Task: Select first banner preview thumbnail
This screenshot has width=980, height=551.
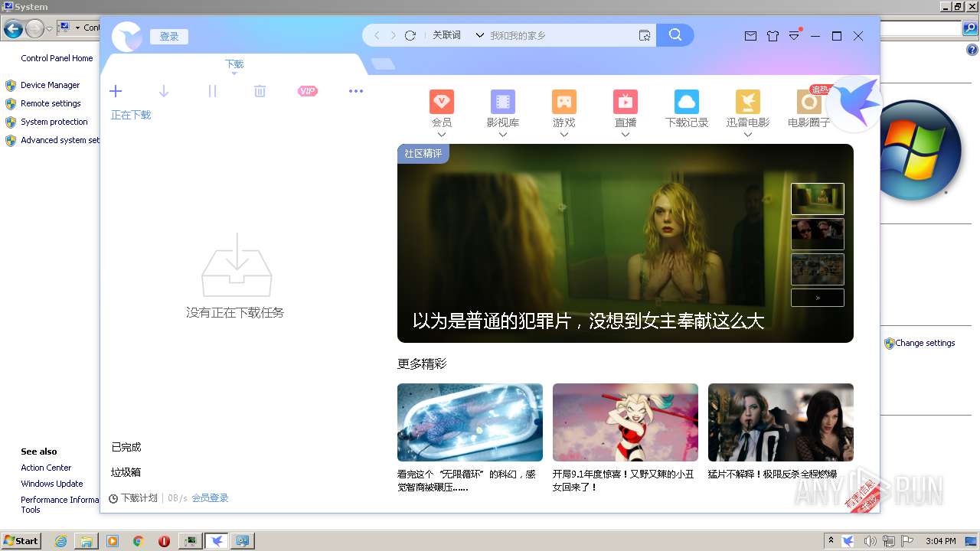Action: (818, 199)
